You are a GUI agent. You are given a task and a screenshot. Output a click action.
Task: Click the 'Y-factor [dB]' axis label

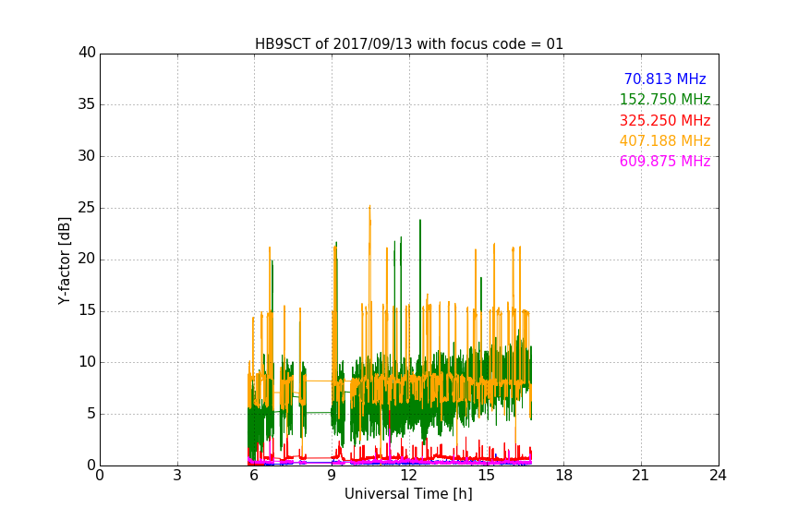(65, 260)
